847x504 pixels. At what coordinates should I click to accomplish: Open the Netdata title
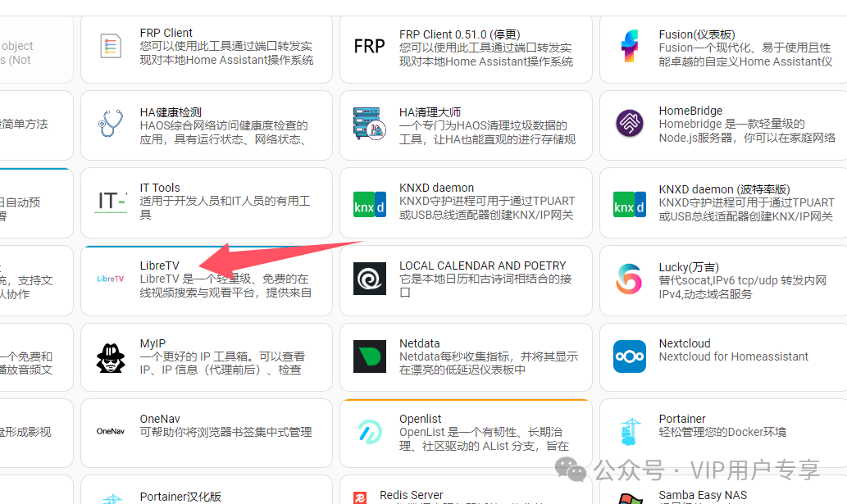[419, 343]
